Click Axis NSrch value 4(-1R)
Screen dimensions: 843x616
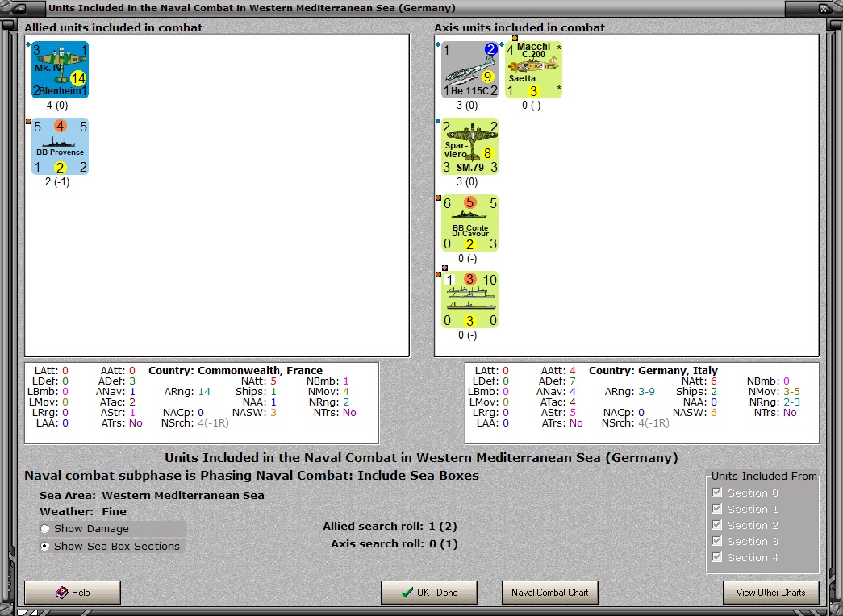pyautogui.click(x=653, y=423)
